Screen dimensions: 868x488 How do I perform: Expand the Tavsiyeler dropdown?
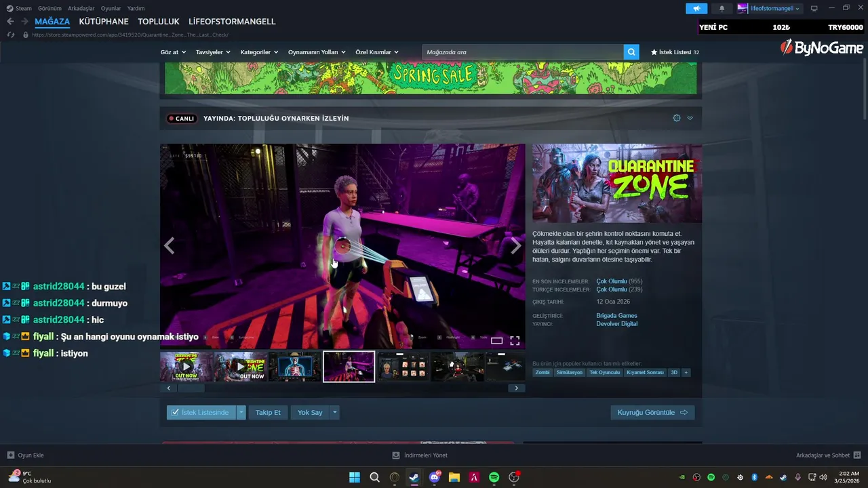(213, 52)
